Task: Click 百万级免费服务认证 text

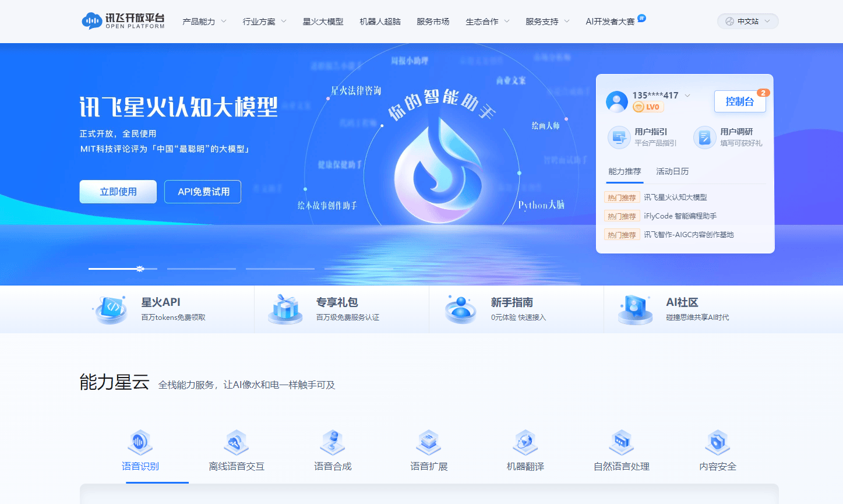Action: [348, 318]
